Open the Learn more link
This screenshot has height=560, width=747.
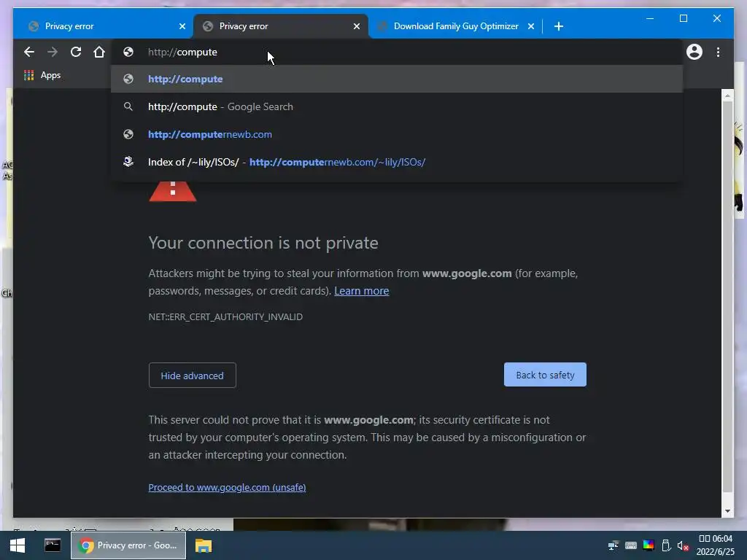pyautogui.click(x=361, y=291)
